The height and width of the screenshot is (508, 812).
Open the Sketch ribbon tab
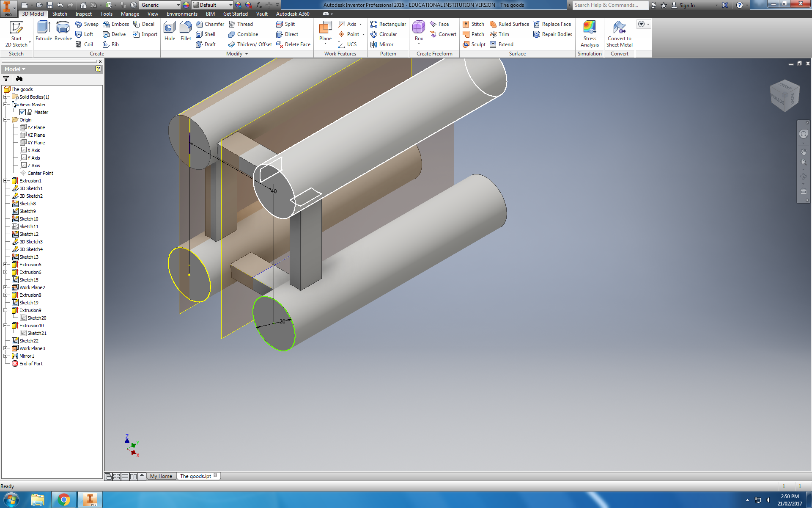click(x=60, y=14)
